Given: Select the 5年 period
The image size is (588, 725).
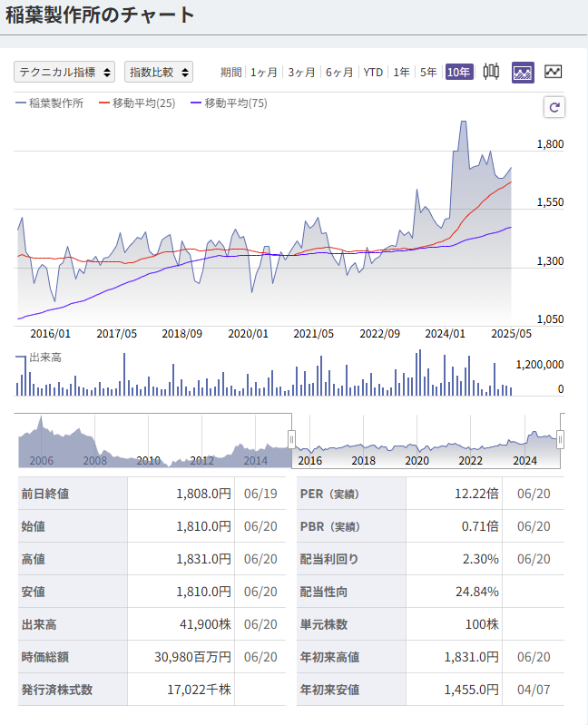Looking at the screenshot, I should click(428, 73).
